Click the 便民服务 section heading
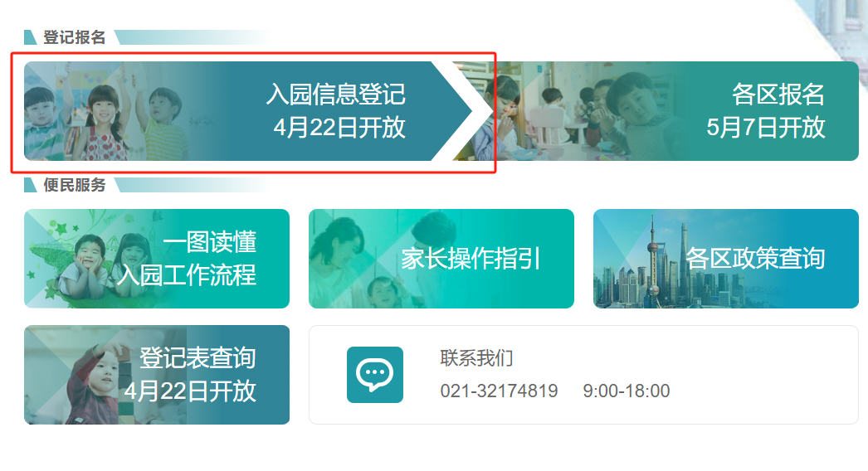 (74, 185)
